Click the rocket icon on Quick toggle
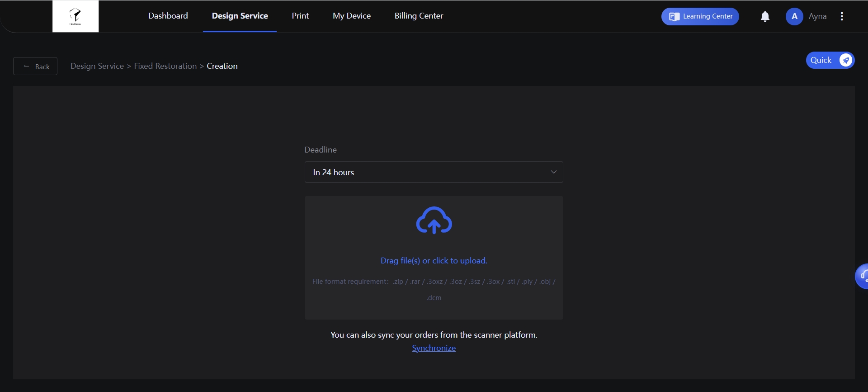Viewport: 868px width, 392px height. (846, 60)
